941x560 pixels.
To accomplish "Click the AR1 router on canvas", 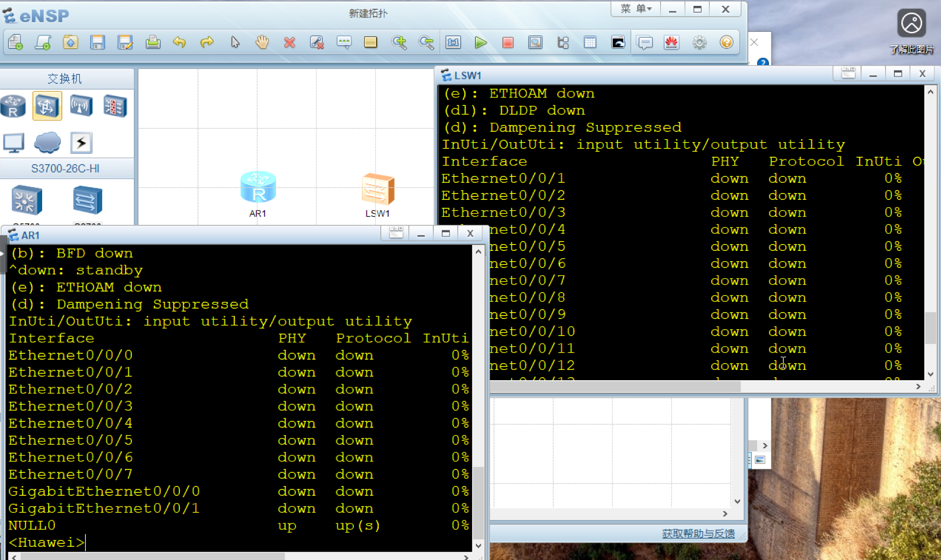I will click(x=258, y=188).
